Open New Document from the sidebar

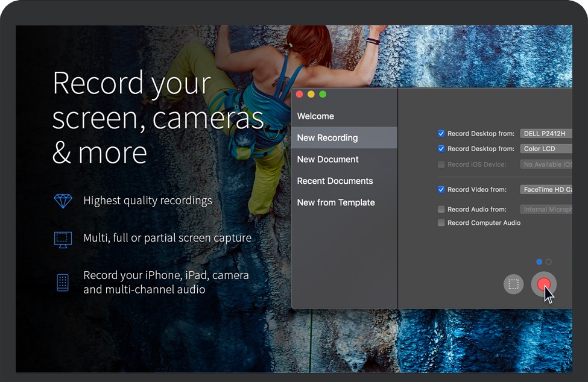point(327,160)
